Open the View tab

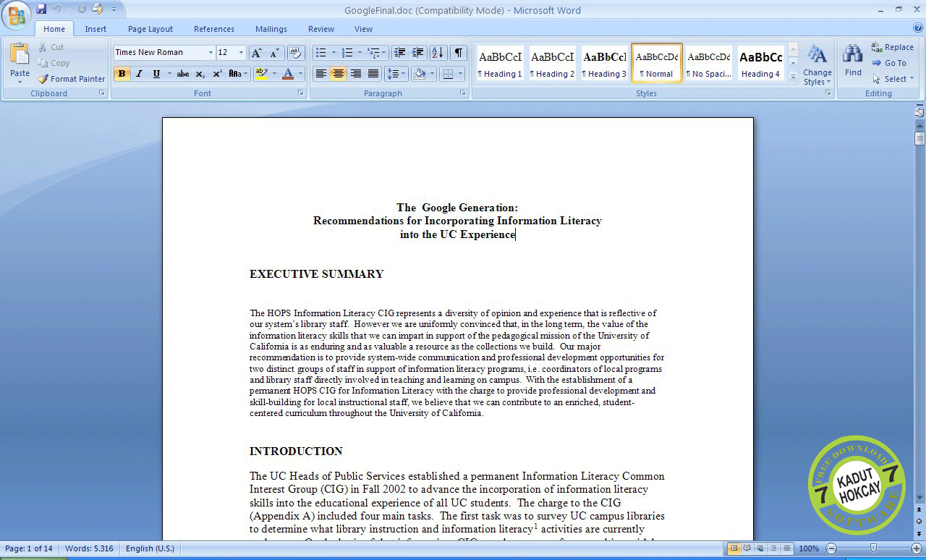[x=363, y=29]
